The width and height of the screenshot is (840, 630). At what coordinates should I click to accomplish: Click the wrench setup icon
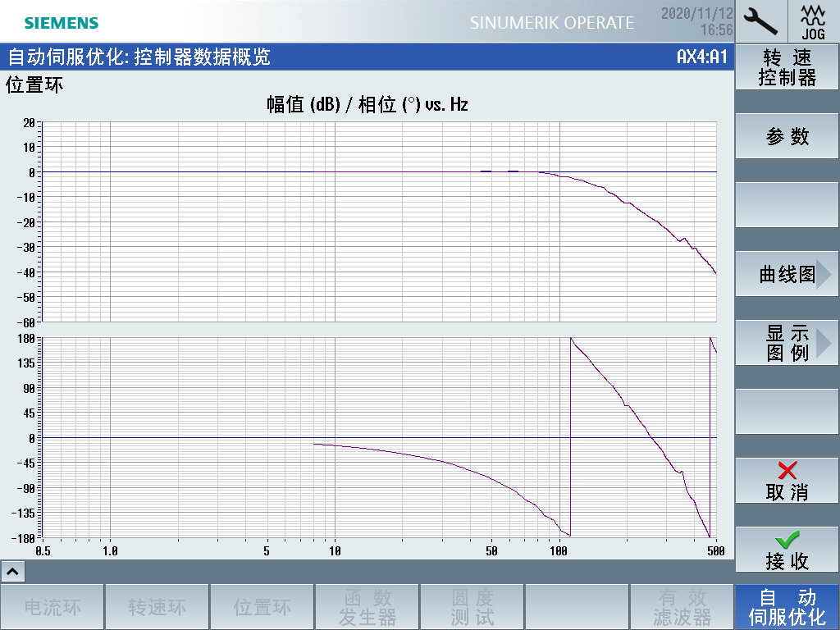[x=760, y=21]
